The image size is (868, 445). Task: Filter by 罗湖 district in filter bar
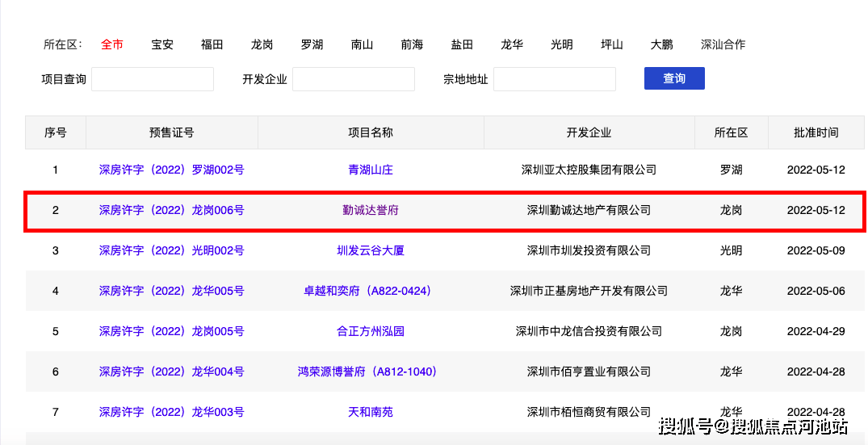coord(312,44)
